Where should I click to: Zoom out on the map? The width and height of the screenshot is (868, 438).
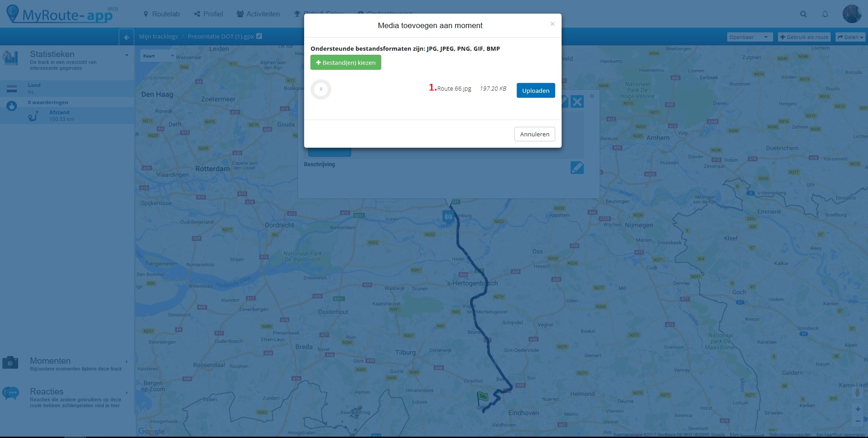coord(858,421)
